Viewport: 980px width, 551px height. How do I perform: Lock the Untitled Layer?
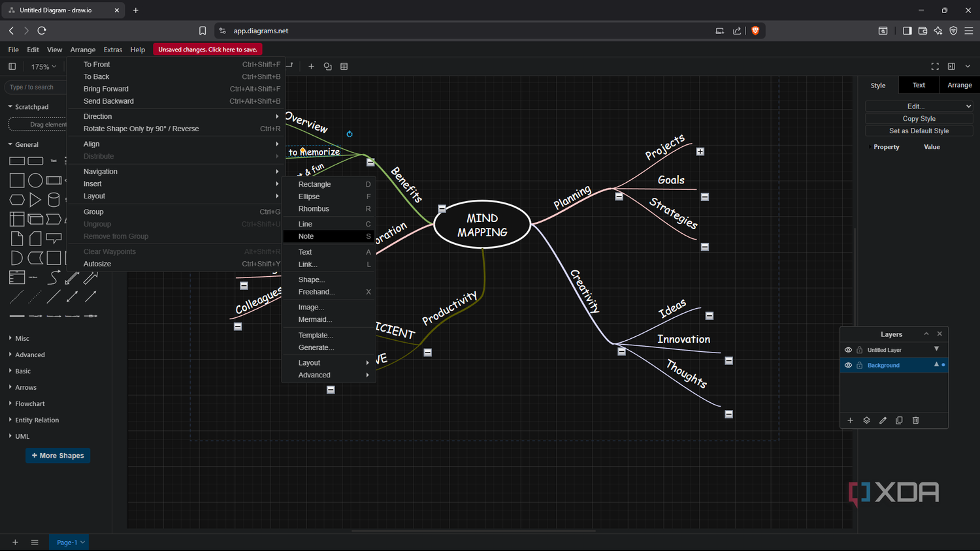[860, 350]
